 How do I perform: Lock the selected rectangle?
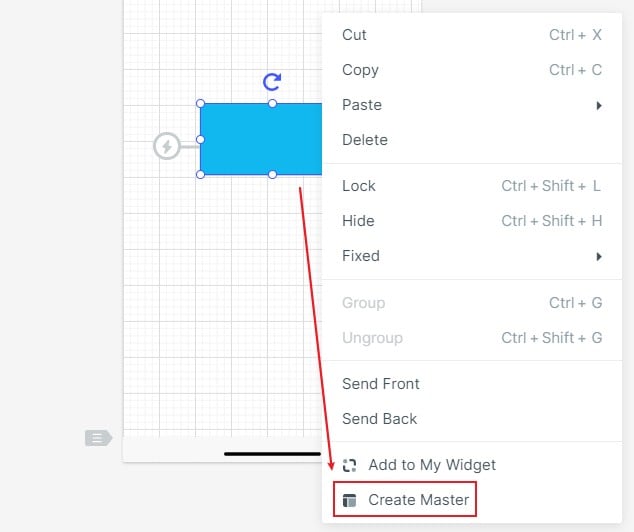[359, 186]
